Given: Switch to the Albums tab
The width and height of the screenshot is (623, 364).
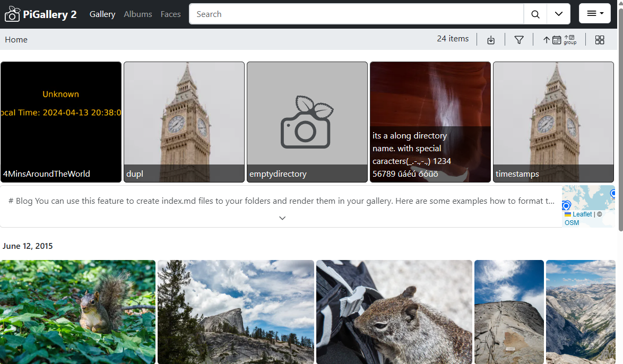Looking at the screenshot, I should 138,14.
